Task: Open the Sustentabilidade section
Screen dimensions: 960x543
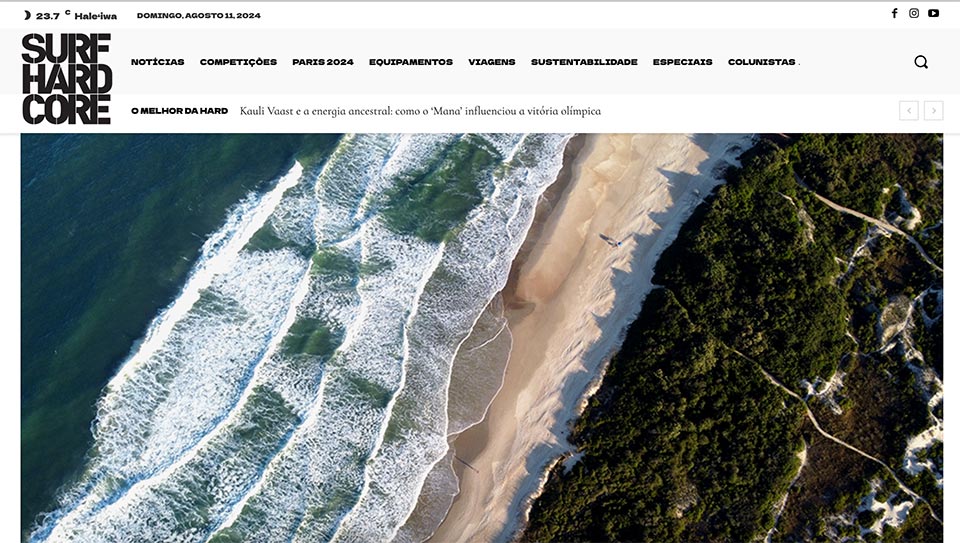Action: (584, 62)
